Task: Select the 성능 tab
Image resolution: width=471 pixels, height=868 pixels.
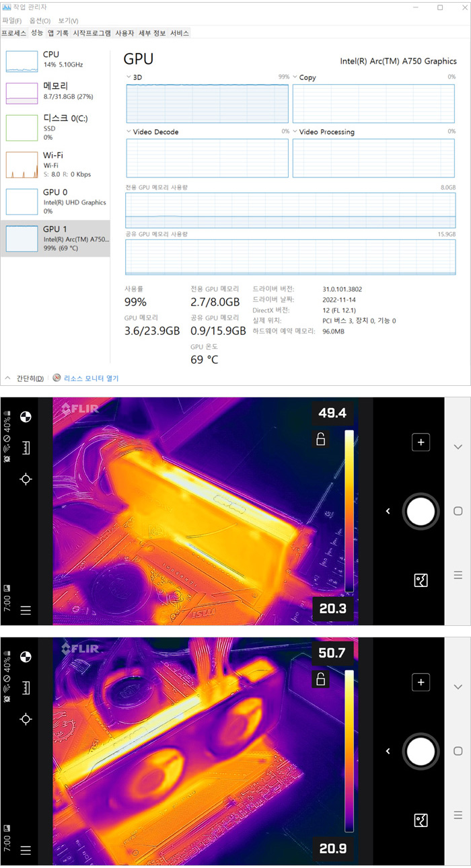Action: (x=37, y=32)
